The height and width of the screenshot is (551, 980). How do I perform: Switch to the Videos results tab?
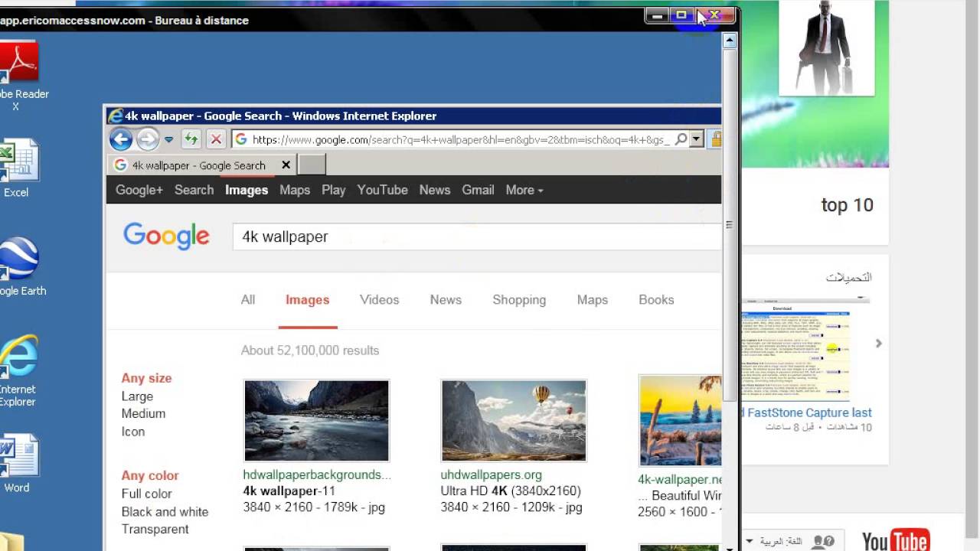pyautogui.click(x=380, y=300)
